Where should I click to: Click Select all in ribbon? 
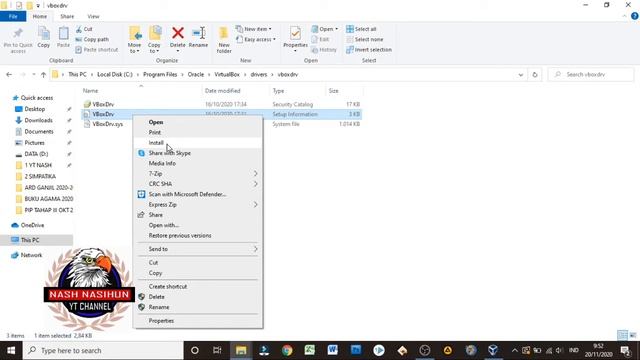coord(361,29)
